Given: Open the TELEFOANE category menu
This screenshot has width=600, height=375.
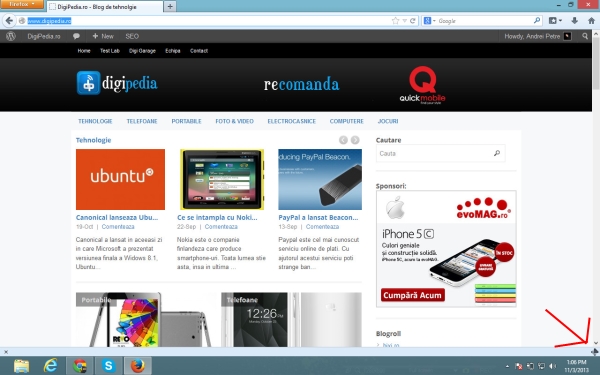Looking at the screenshot, I should click(142, 121).
